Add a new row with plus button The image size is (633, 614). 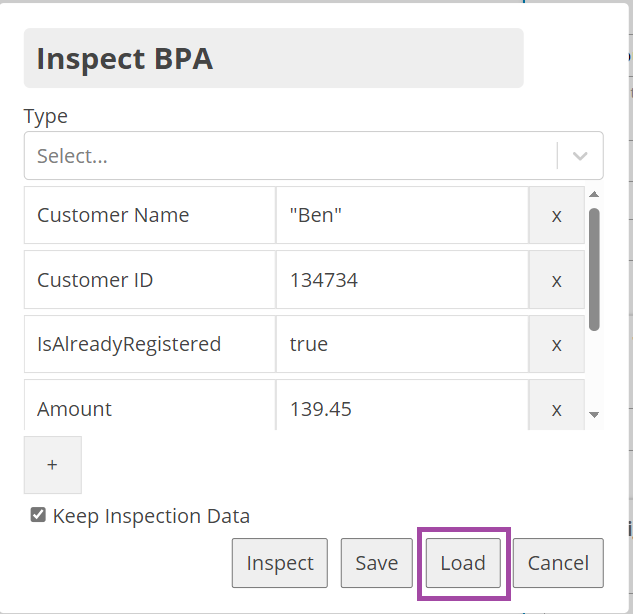[x=52, y=465]
